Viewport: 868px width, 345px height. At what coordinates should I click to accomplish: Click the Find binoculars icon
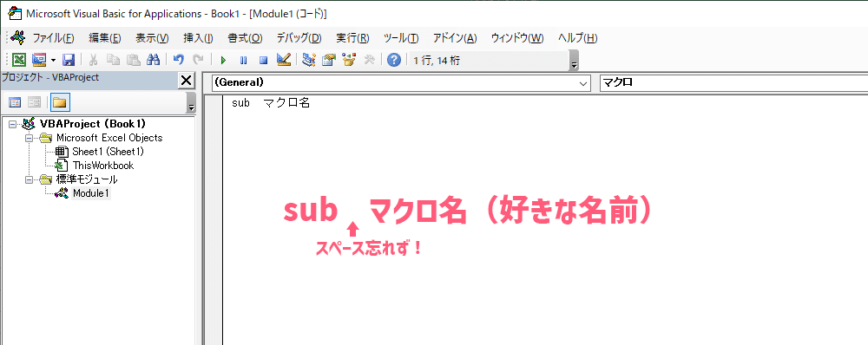click(154, 60)
